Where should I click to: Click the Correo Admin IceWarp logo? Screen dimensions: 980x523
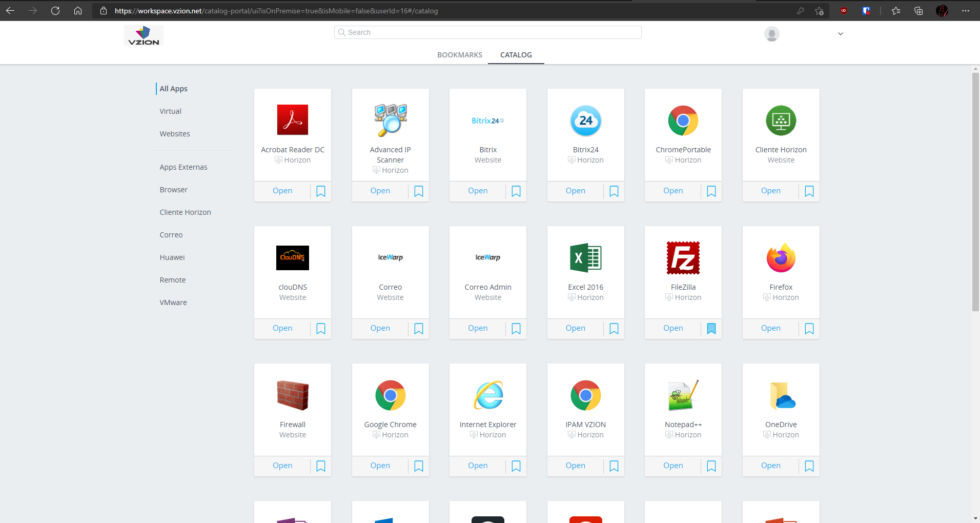(x=488, y=257)
